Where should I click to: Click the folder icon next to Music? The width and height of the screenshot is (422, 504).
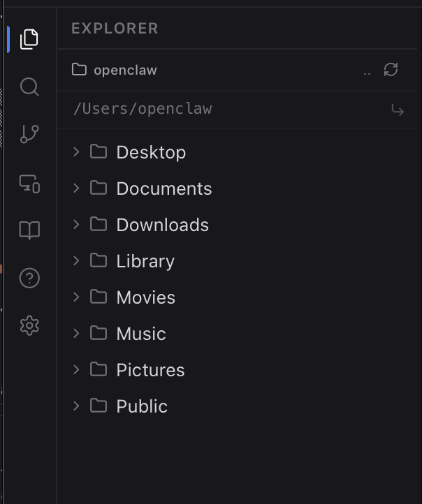point(99,333)
